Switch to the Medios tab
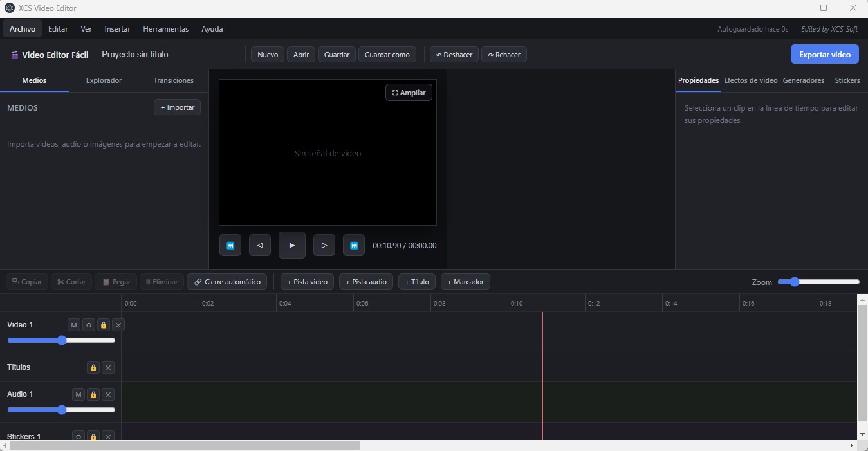The width and height of the screenshot is (868, 451). pyautogui.click(x=34, y=80)
